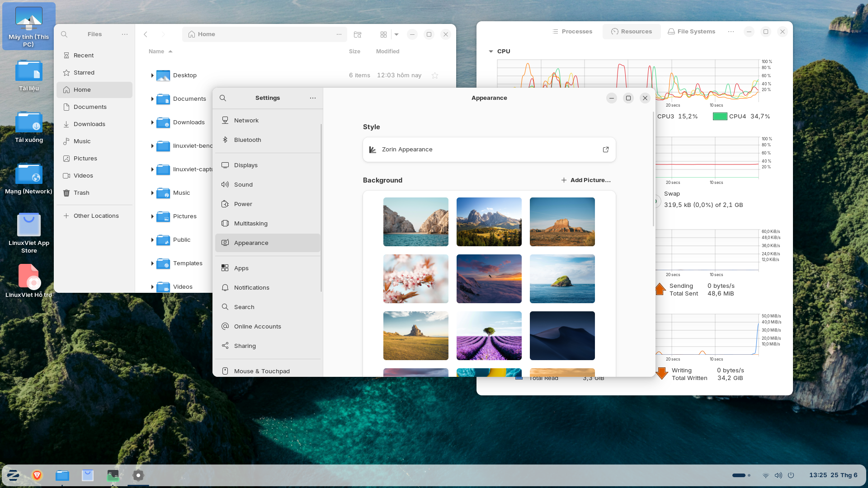The height and width of the screenshot is (488, 868).
Task: Open the system monitor icon in the taskbar
Action: pyautogui.click(x=113, y=475)
